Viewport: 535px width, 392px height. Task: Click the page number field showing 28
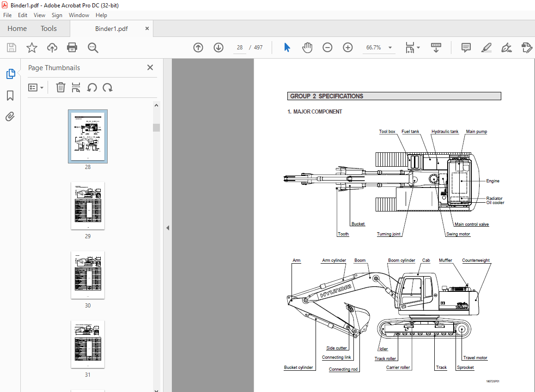pyautogui.click(x=240, y=48)
